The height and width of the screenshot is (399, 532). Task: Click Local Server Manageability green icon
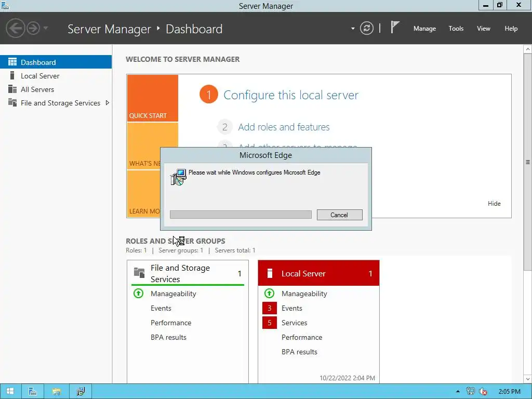pos(270,293)
